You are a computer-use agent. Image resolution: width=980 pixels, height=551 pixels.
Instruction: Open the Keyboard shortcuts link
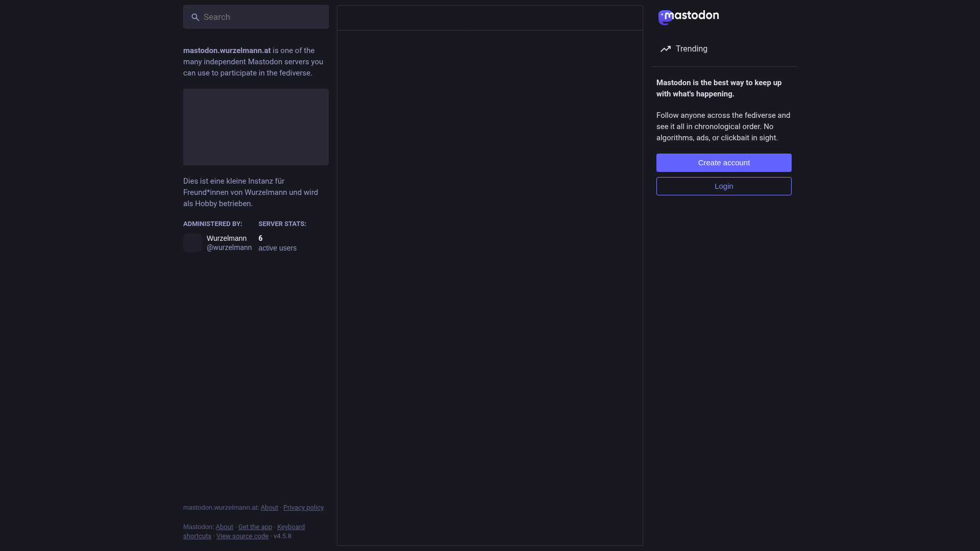[290, 527]
